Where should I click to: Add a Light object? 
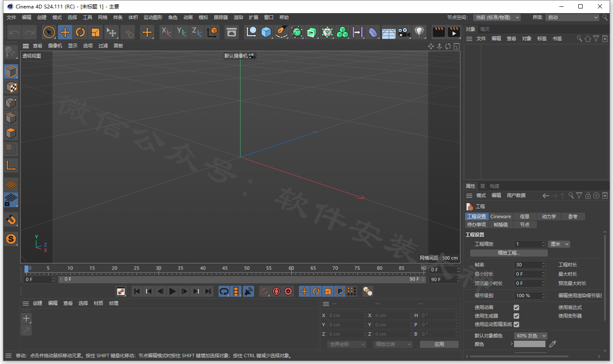[419, 32]
